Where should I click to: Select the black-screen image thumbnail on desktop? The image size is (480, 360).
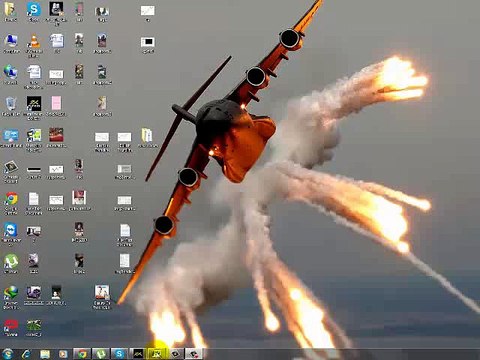(x=147, y=42)
